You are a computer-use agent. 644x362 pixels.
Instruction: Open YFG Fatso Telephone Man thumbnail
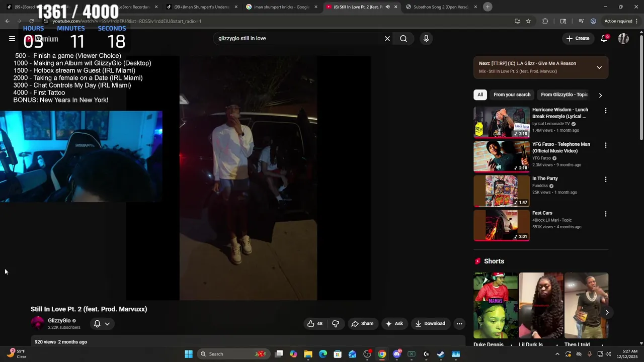tap(501, 156)
